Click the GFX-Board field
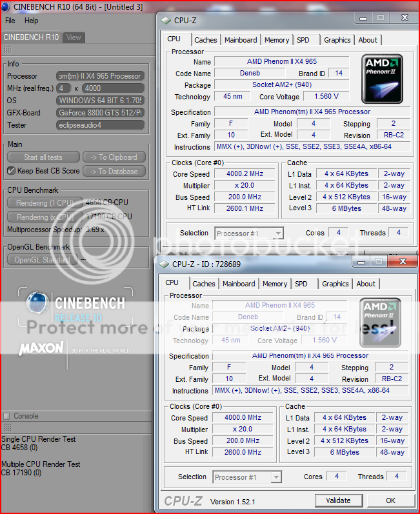Viewport: 420px width, 514px height. 101,113
